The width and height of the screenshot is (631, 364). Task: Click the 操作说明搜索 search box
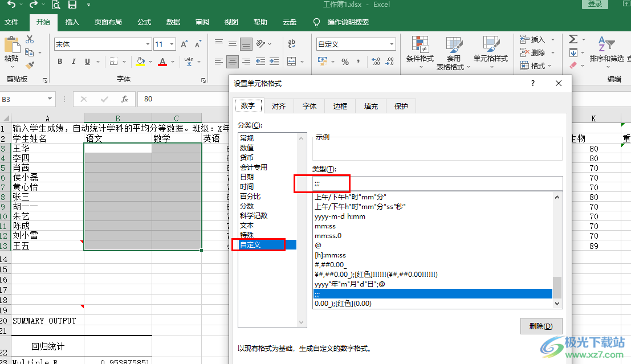[x=348, y=22]
